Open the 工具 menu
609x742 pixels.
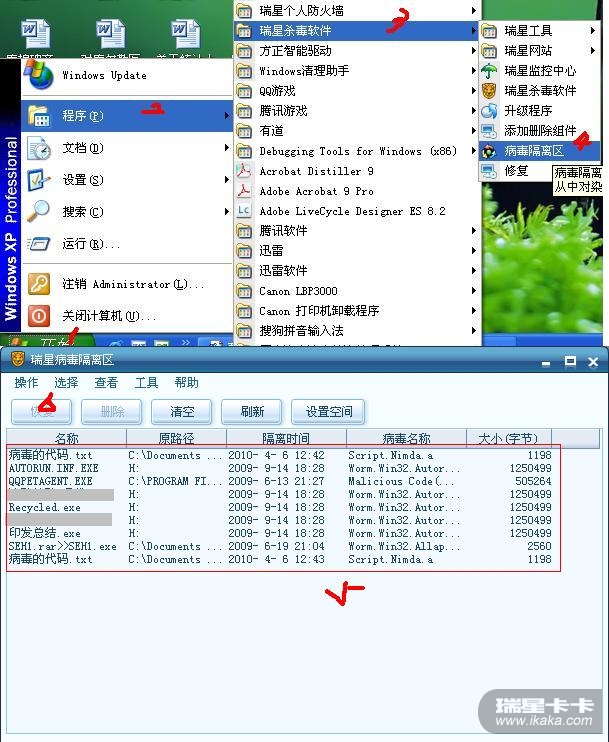pyautogui.click(x=146, y=382)
